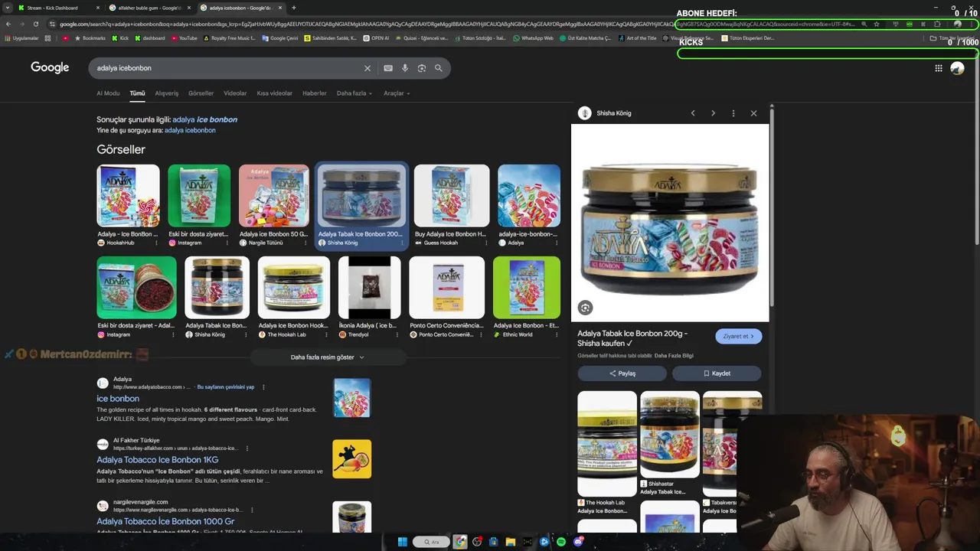Submit search with magnifier icon

439,68
